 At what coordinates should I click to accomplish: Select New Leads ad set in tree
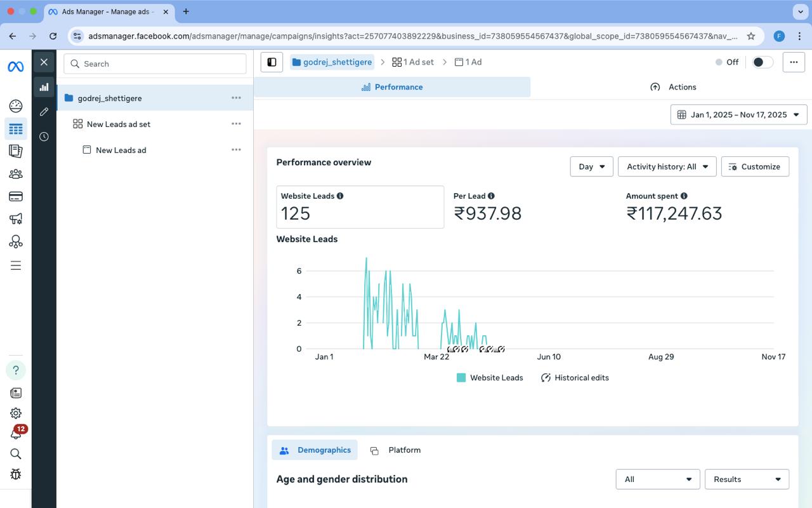point(119,124)
